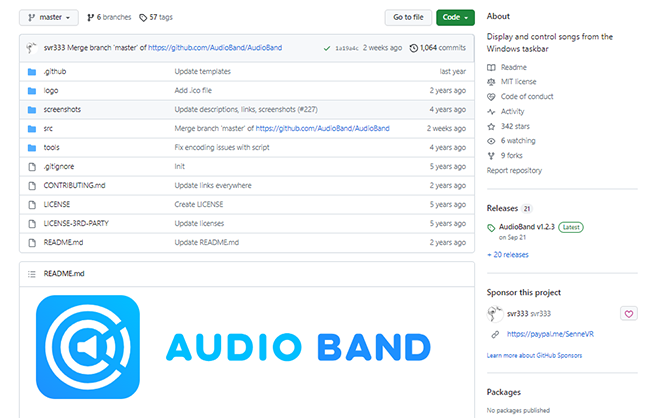The height and width of the screenshot is (418, 650).
Task: Open commit message 'Update README.md'
Action: coord(206,243)
